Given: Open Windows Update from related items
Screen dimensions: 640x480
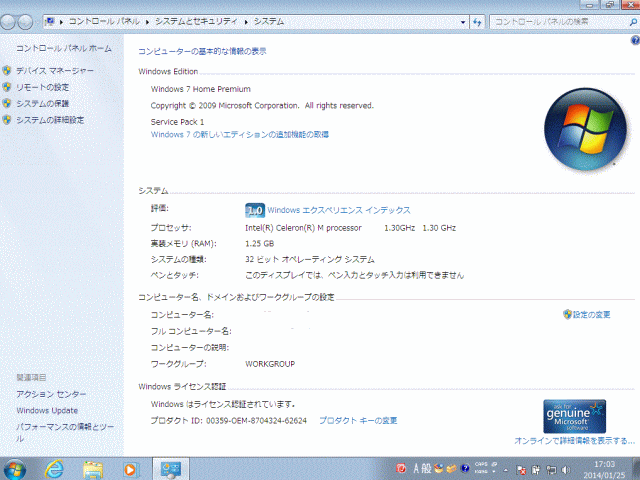Looking at the screenshot, I should (x=47, y=410).
